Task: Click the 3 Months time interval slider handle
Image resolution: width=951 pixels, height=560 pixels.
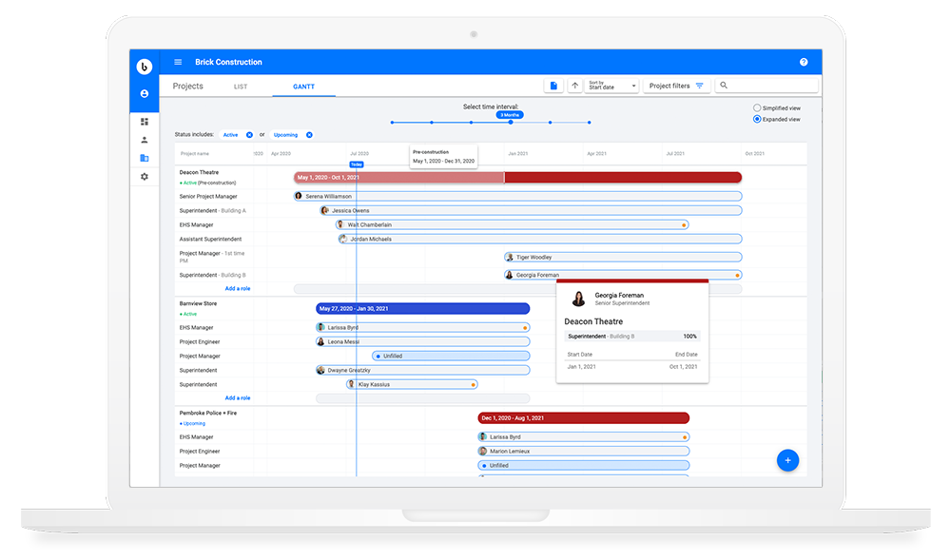Action: [x=511, y=122]
